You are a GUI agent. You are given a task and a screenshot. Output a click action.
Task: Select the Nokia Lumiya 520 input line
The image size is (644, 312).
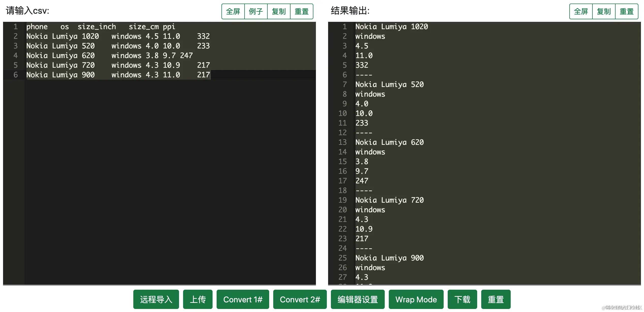(x=102, y=46)
